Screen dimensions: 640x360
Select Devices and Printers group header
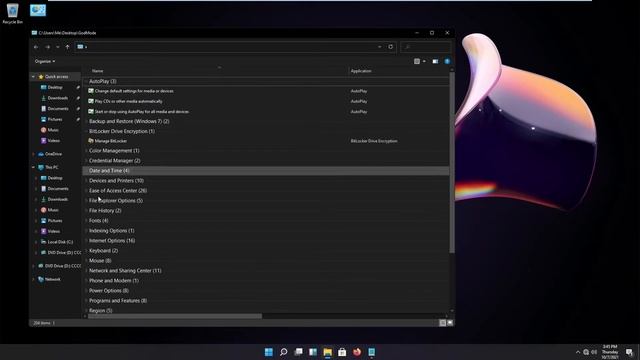pyautogui.click(x=116, y=180)
